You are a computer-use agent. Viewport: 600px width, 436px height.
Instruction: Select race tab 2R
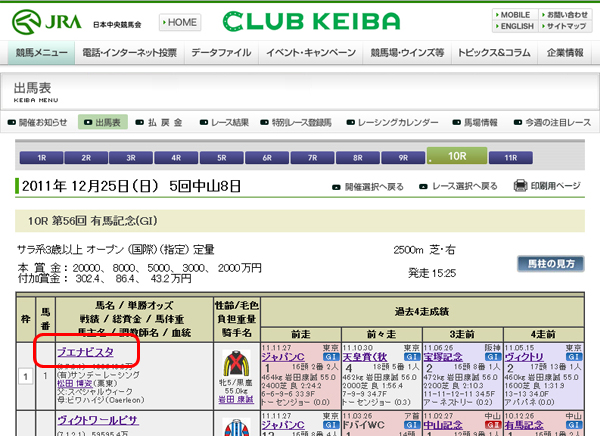click(86, 158)
